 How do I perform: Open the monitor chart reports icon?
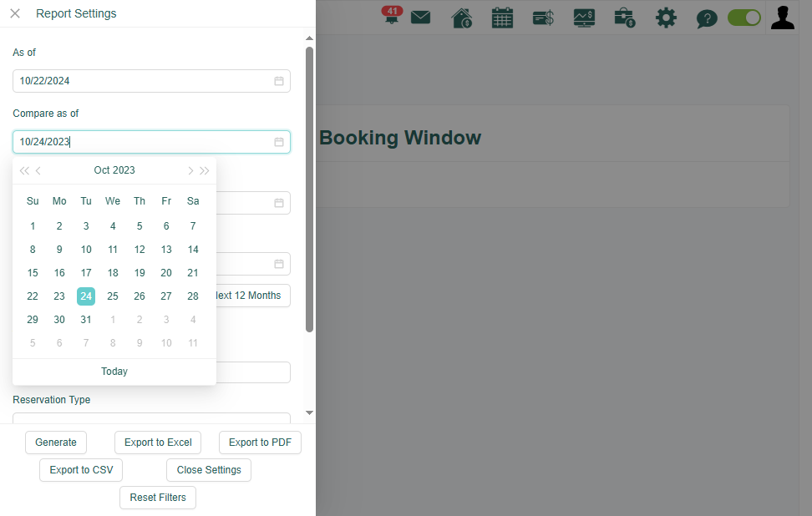(x=584, y=18)
